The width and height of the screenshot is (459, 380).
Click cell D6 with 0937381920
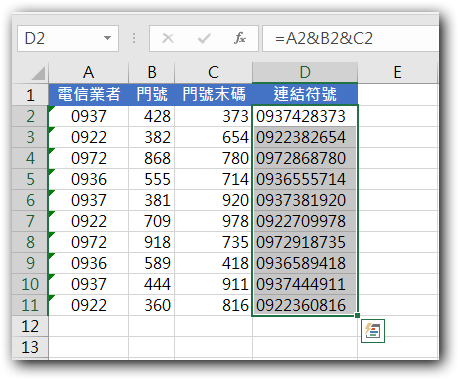305,200
